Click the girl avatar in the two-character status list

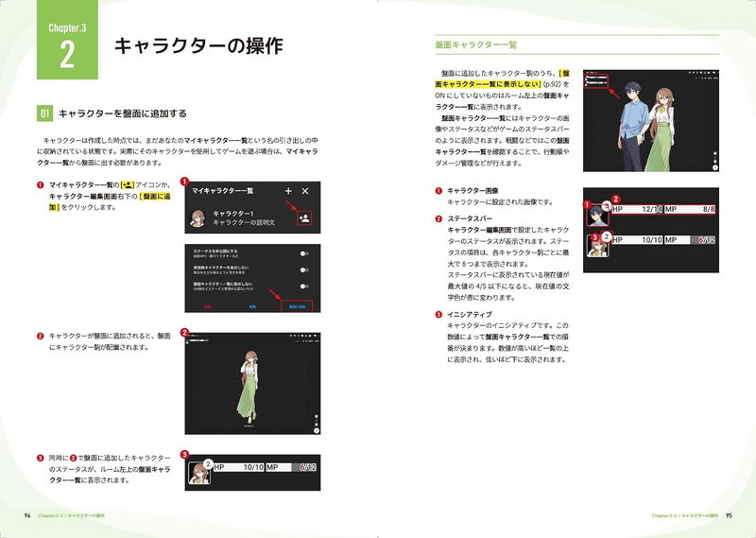(598, 246)
